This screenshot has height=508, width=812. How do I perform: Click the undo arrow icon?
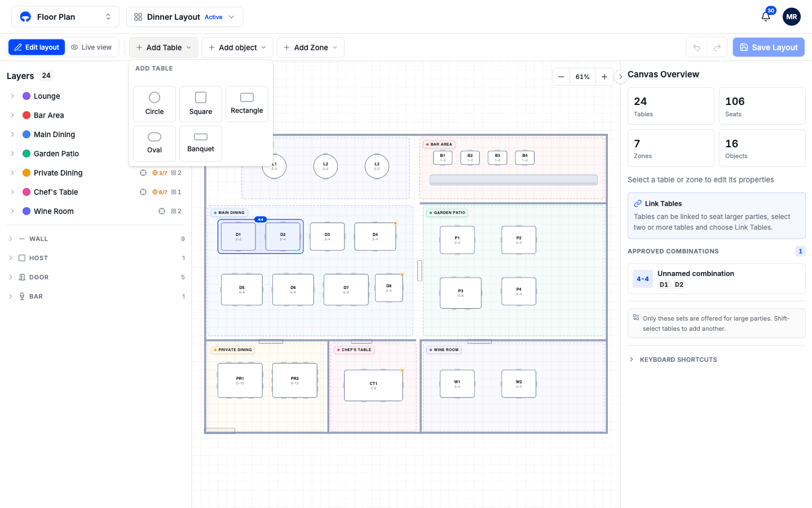697,47
